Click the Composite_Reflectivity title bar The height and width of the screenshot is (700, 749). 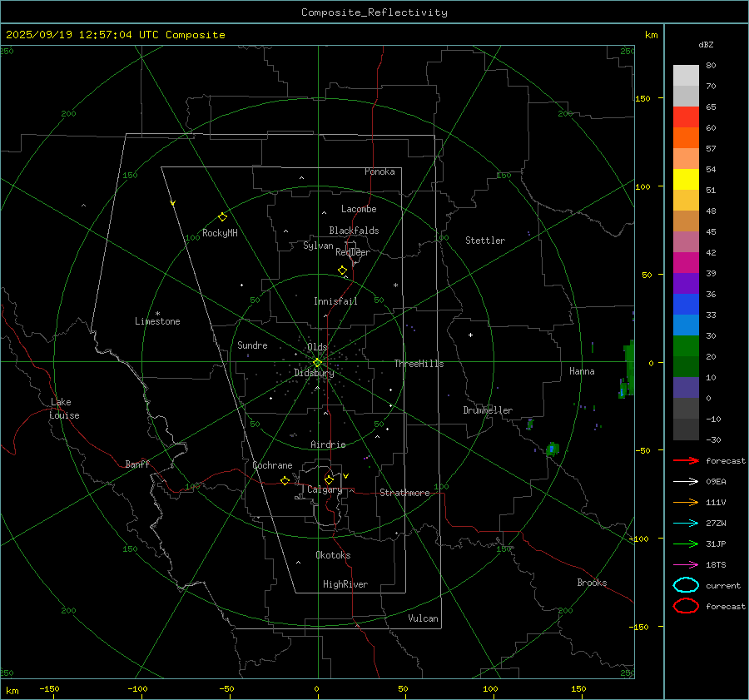374,12
